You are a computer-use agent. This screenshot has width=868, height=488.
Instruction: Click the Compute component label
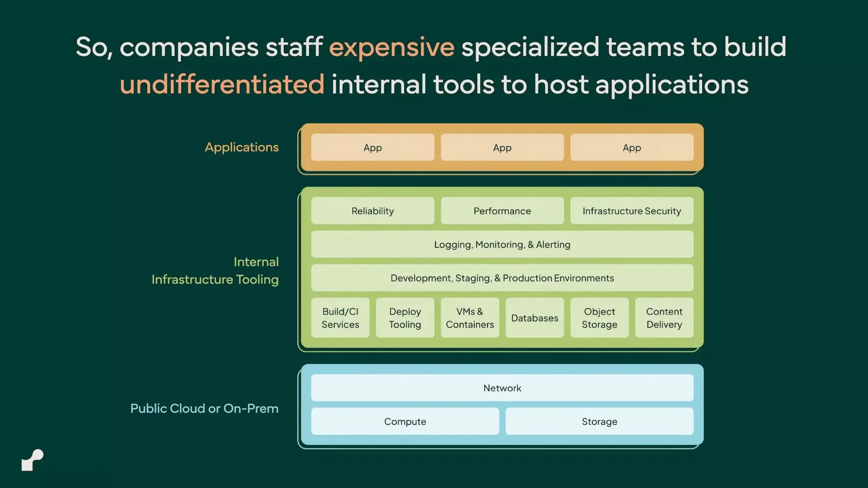coord(405,421)
